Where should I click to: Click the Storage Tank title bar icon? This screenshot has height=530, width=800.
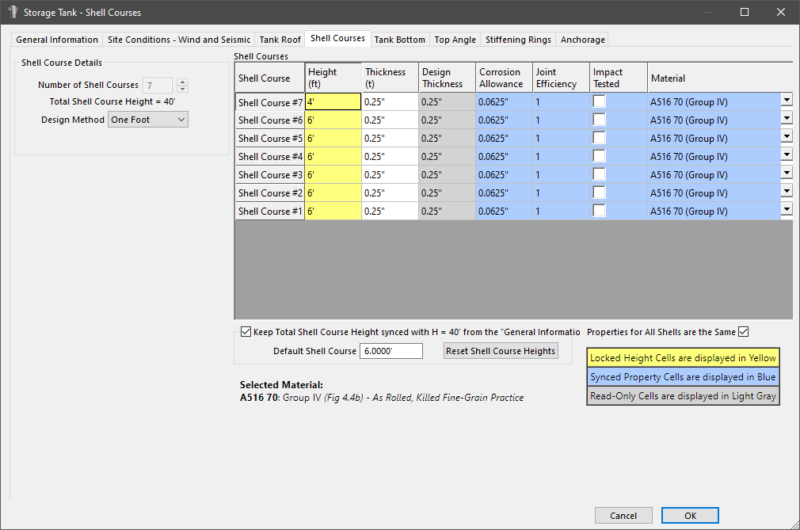point(12,12)
